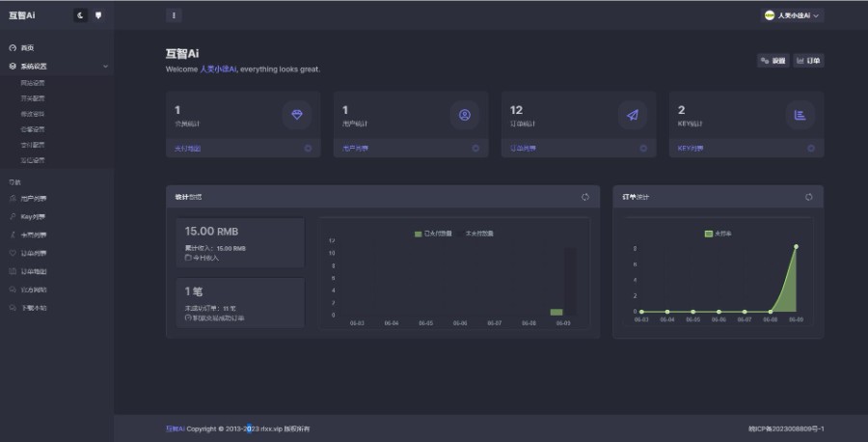This screenshot has height=442, width=868.
Task: Open the 支付配置 submenu item
Action: (x=33, y=145)
